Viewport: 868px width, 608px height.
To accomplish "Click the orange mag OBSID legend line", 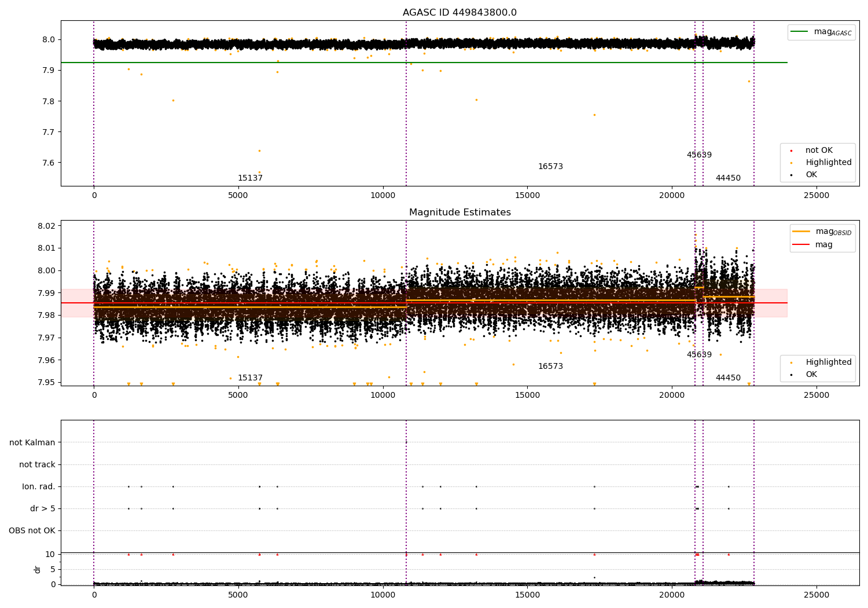I will click(x=801, y=232).
